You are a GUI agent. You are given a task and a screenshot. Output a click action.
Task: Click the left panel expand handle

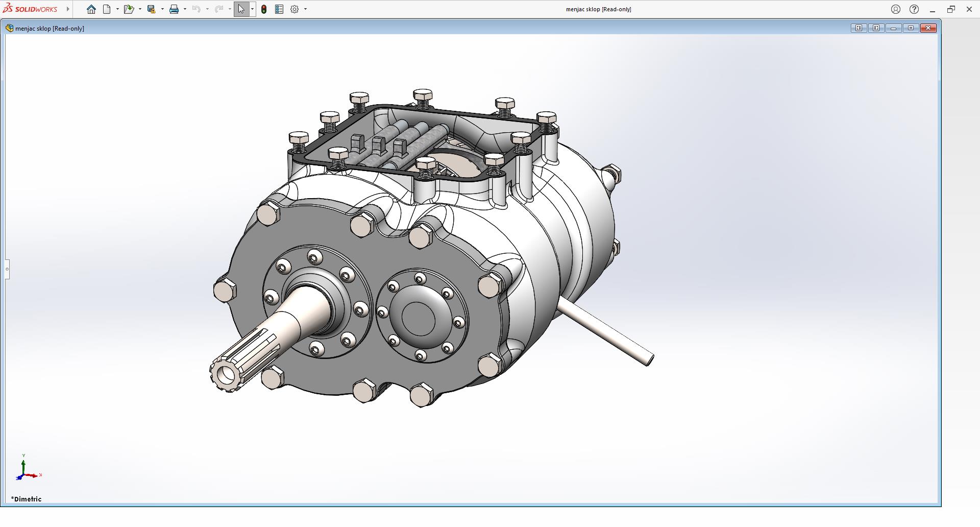(x=7, y=269)
